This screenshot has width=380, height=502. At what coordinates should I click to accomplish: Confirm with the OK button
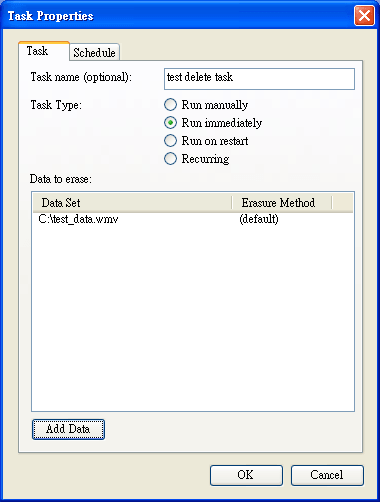coord(246,475)
